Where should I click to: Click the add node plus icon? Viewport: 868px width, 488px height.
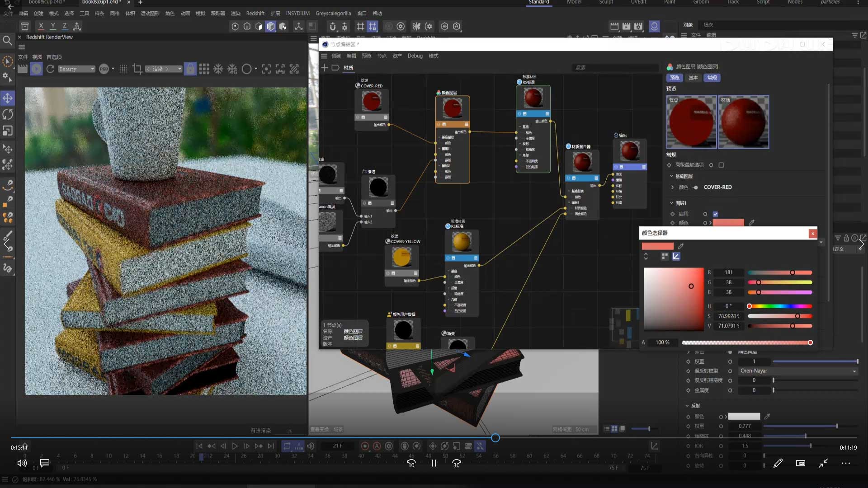pyautogui.click(x=324, y=68)
